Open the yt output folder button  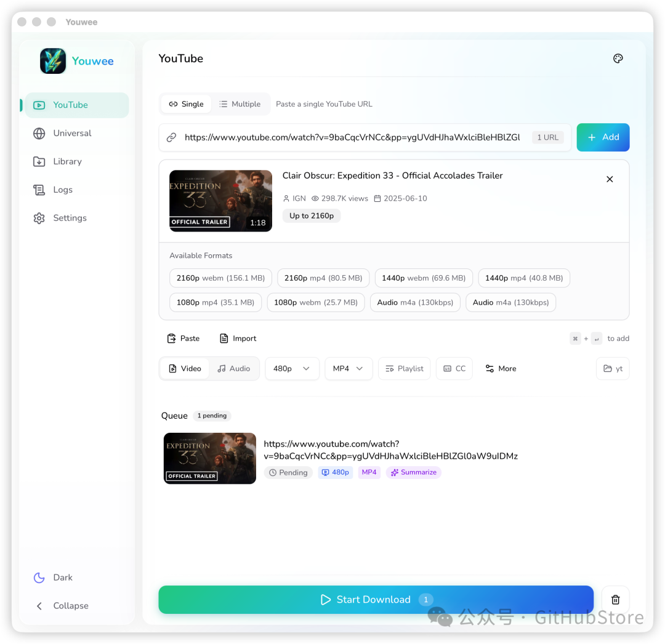click(x=613, y=369)
